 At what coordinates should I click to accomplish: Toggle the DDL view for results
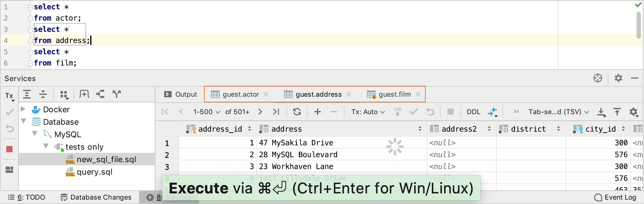[473, 112]
